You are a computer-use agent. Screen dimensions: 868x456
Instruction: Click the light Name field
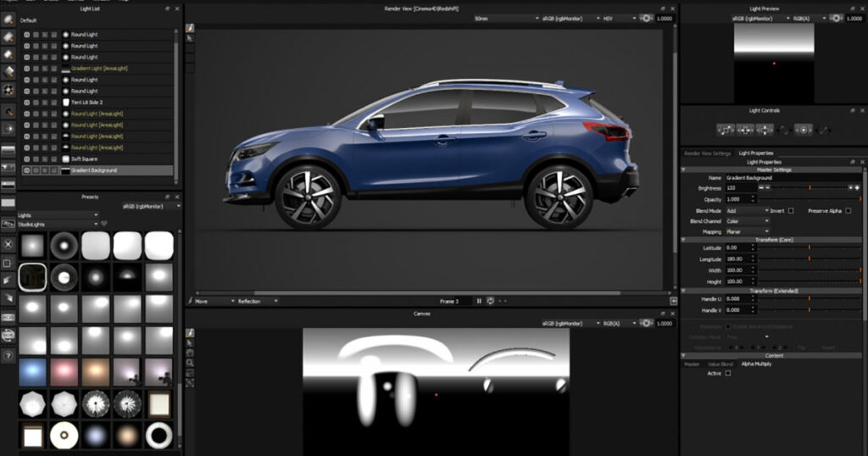click(x=793, y=178)
